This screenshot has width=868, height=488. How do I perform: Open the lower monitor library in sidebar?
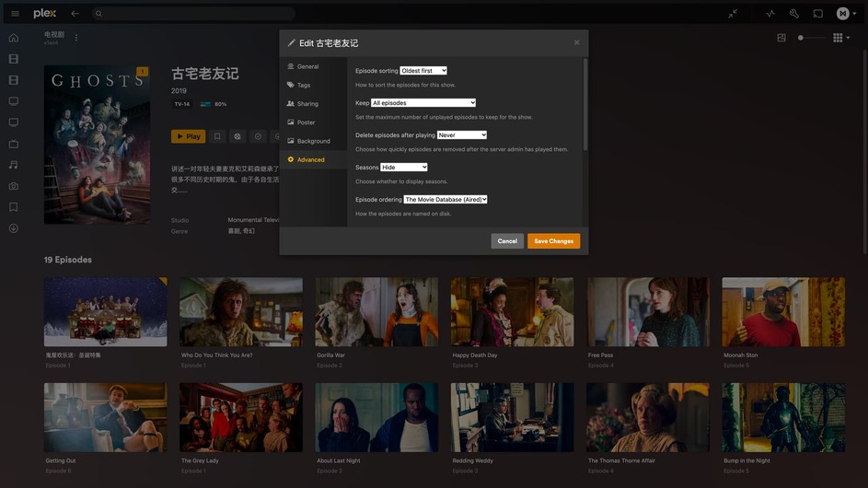(x=14, y=122)
